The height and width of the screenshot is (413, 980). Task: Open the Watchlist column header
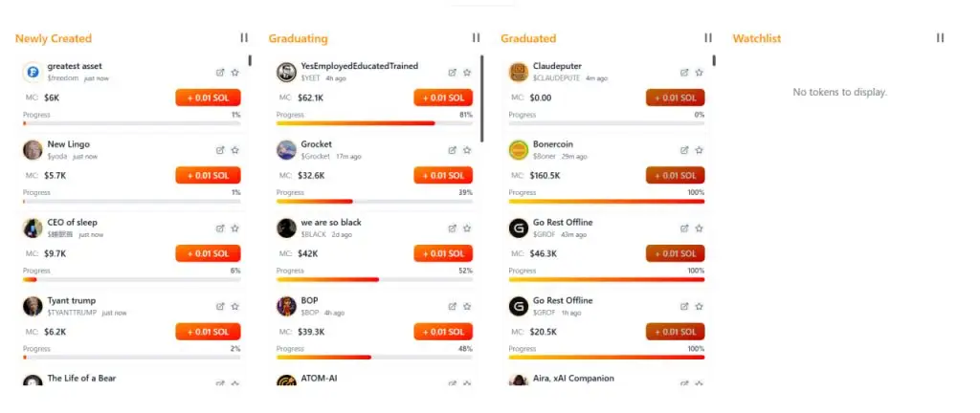tap(756, 38)
